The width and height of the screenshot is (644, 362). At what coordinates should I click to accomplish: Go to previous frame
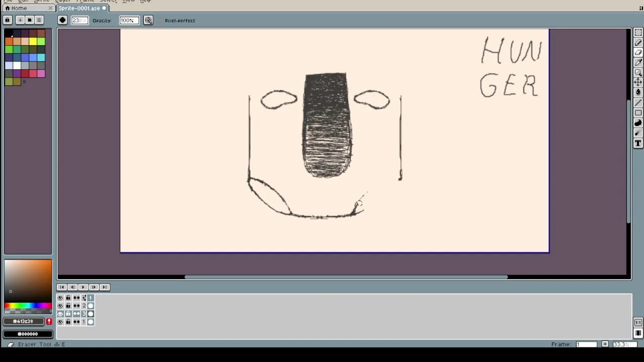coord(72,287)
